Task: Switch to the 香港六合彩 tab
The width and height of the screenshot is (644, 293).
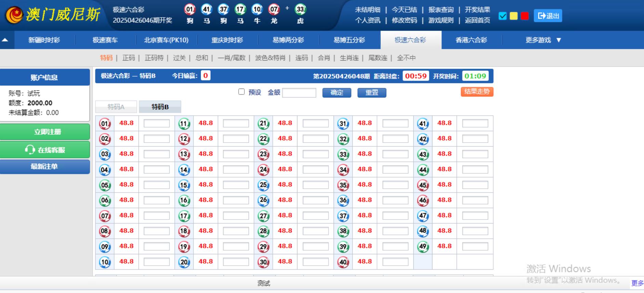Action: pos(471,40)
